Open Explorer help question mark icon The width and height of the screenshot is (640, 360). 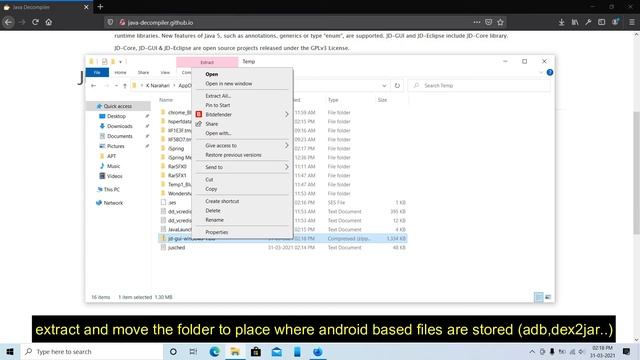click(x=550, y=72)
